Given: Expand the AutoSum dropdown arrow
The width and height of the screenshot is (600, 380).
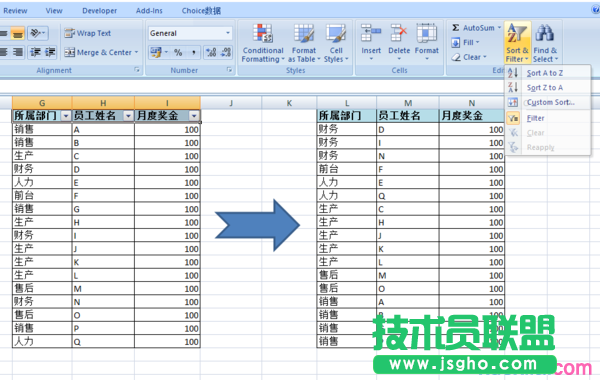Looking at the screenshot, I should coord(499,28).
